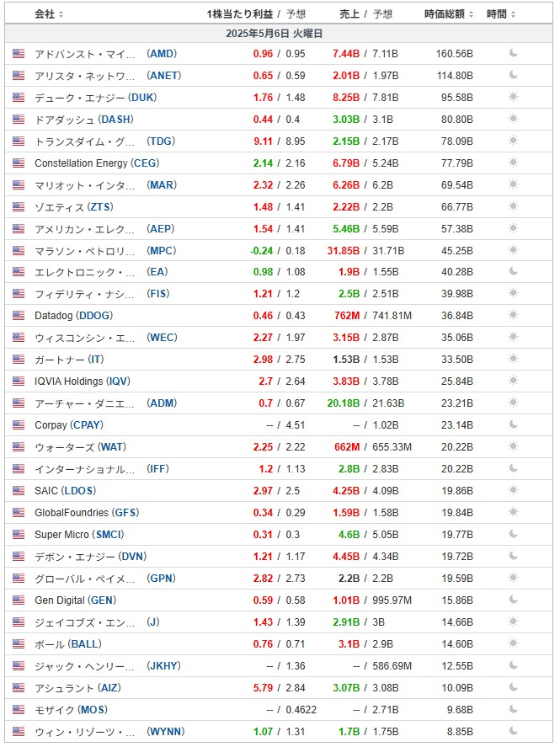
Task: Click the moon icon in ANET row
Action: click(x=514, y=75)
